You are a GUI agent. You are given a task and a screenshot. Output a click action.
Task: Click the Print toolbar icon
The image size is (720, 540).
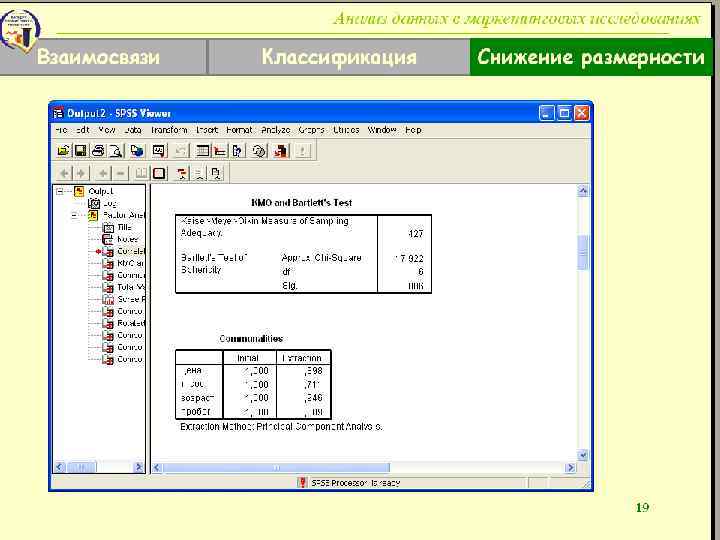[98, 151]
